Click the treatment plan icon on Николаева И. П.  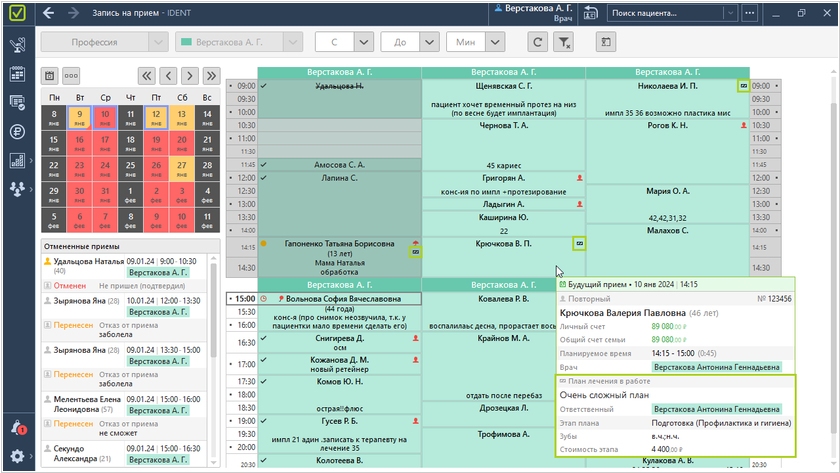coord(742,86)
